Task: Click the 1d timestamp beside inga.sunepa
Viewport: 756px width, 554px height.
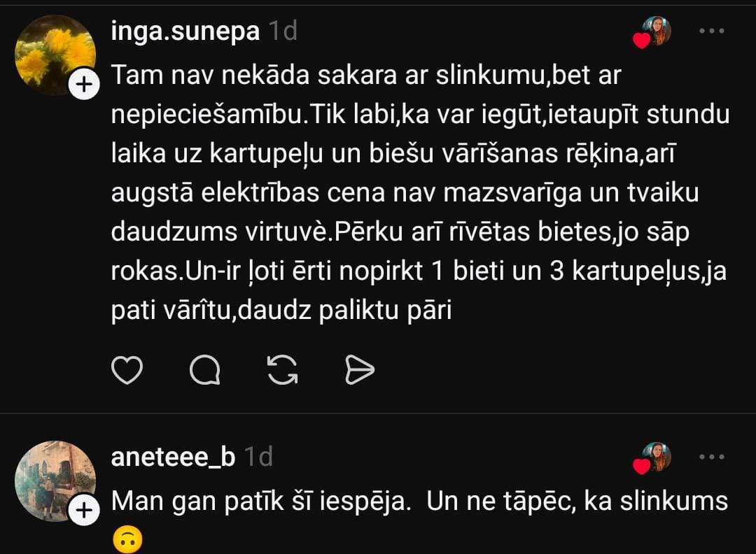Action: (283, 31)
